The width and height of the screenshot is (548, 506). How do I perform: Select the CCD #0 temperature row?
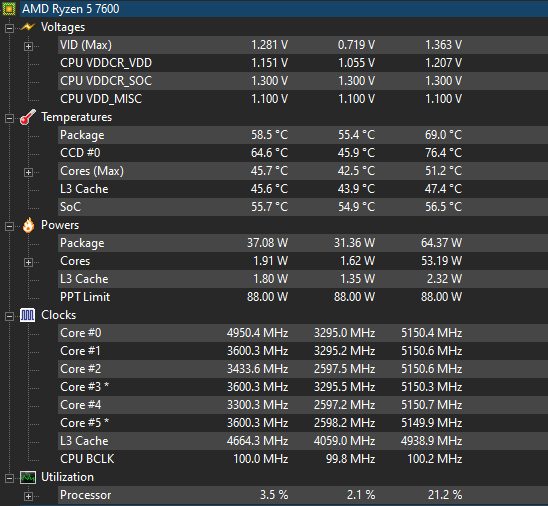(303, 153)
